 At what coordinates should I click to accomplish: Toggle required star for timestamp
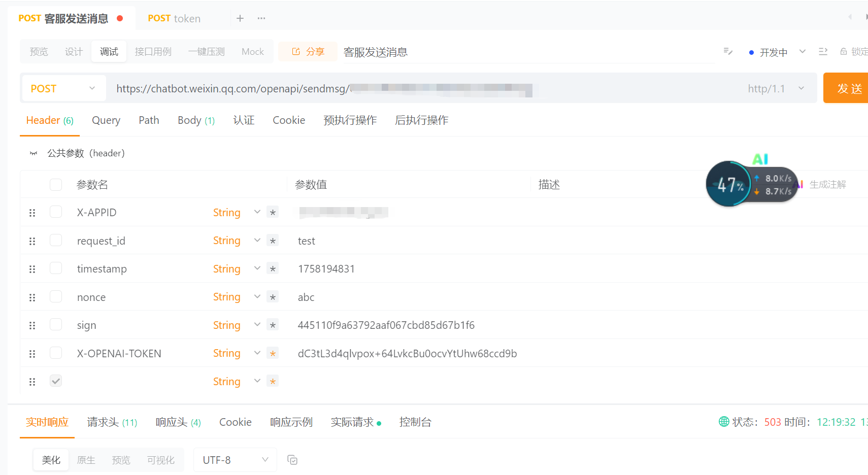pos(273,268)
